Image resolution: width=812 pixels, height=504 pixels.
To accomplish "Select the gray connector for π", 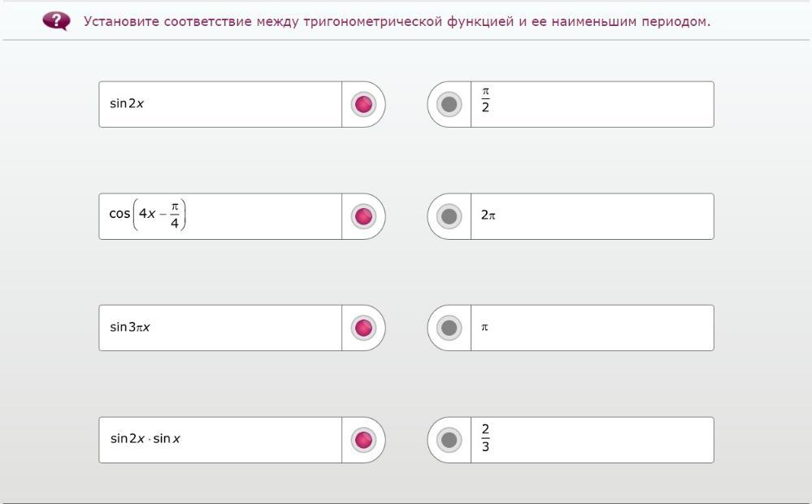I will pos(449,328).
